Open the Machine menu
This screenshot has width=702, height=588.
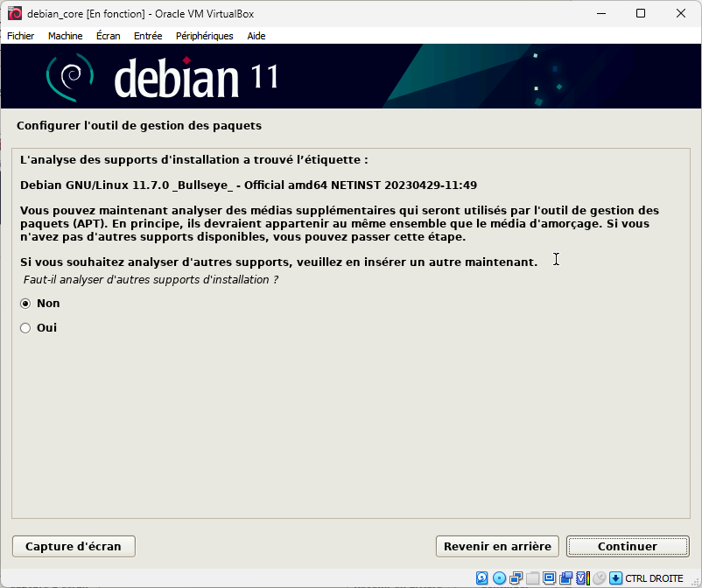(x=66, y=36)
